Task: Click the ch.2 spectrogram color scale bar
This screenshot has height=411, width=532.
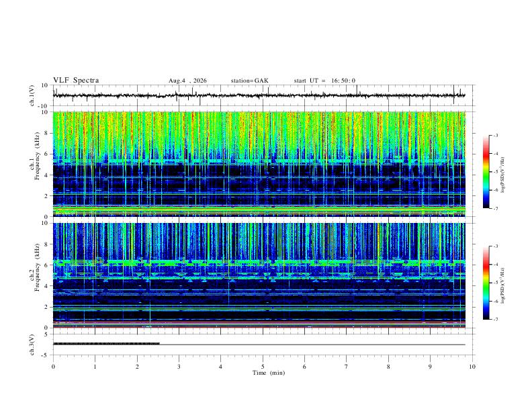Action: [486, 283]
